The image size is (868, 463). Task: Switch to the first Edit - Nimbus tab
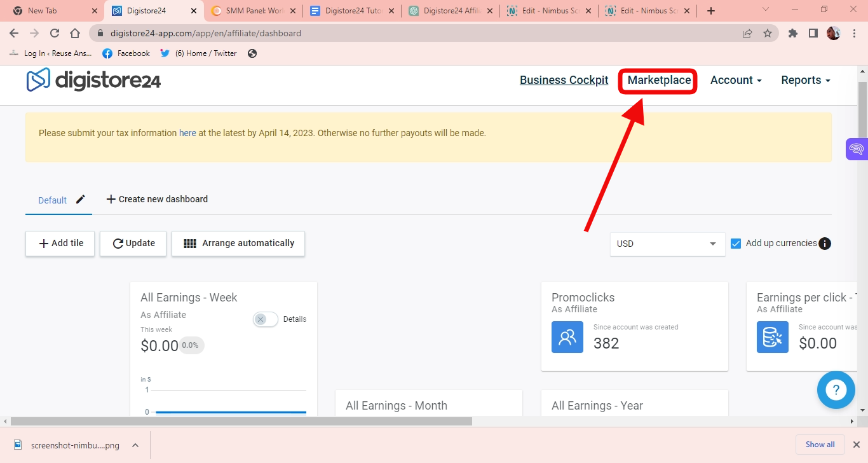550,11
